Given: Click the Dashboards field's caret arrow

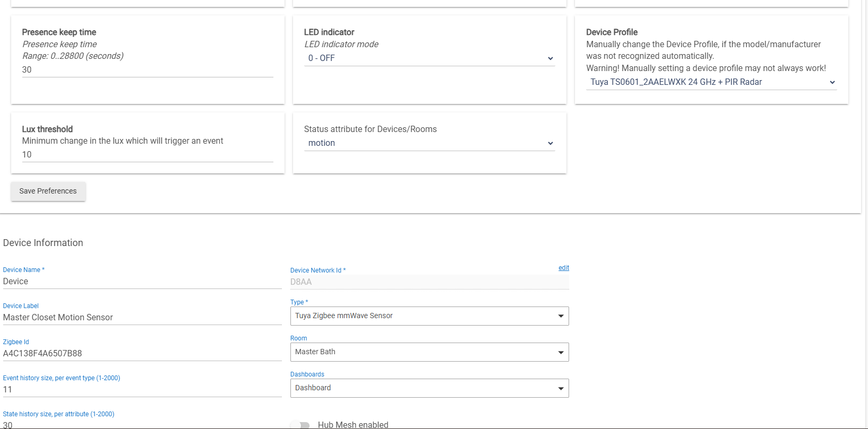Looking at the screenshot, I should click(561, 388).
